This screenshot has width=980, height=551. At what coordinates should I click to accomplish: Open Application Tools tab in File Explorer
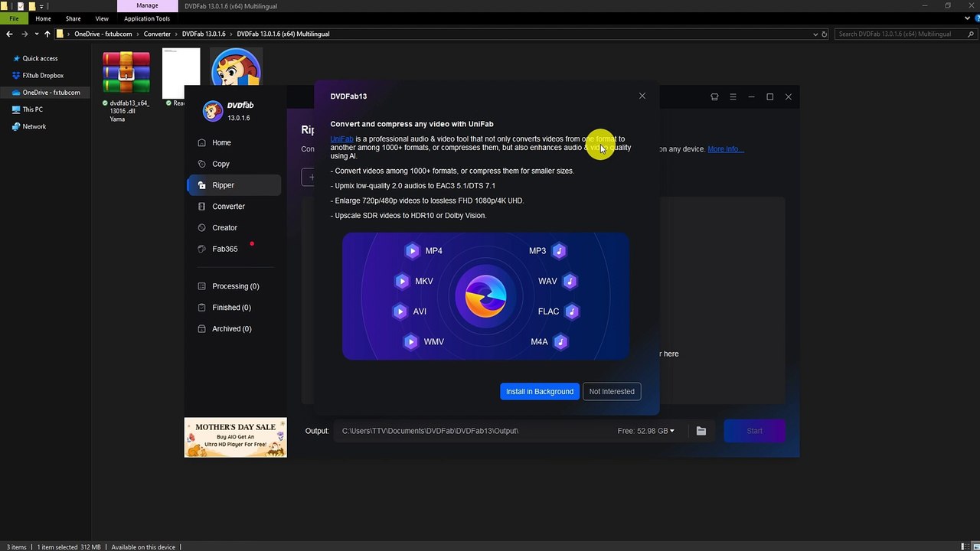point(147,18)
